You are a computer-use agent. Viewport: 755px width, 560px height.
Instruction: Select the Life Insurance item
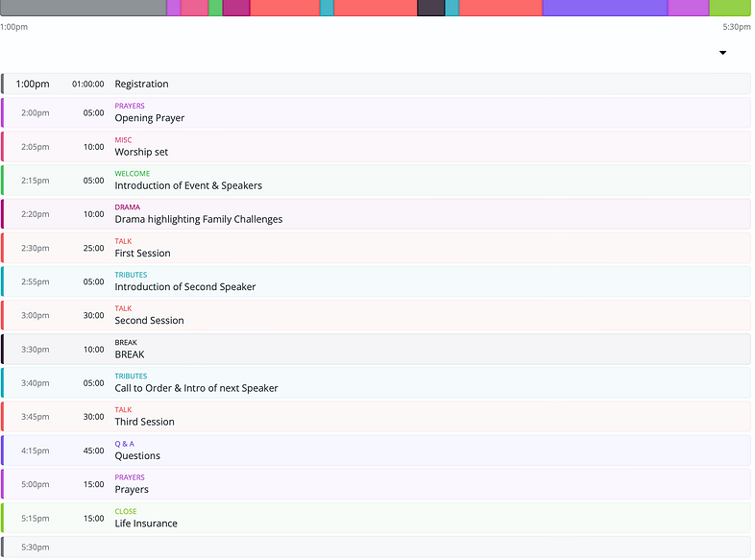tap(146, 523)
